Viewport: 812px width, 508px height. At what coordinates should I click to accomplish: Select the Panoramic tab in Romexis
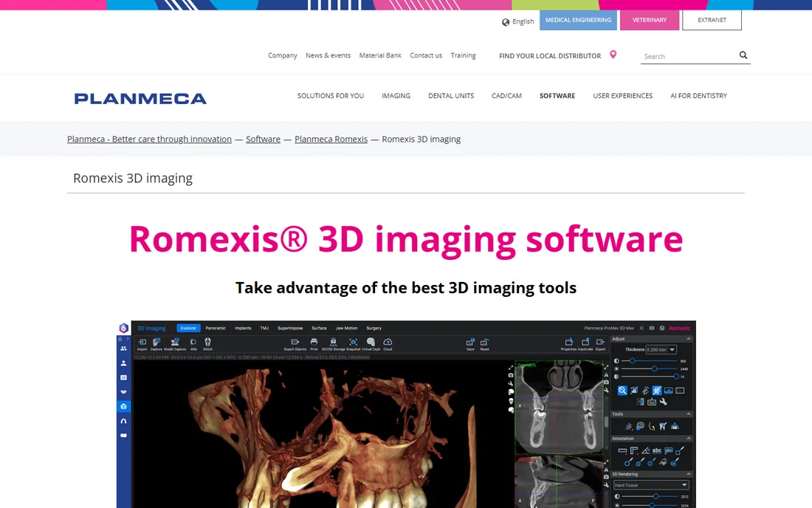pos(216,328)
